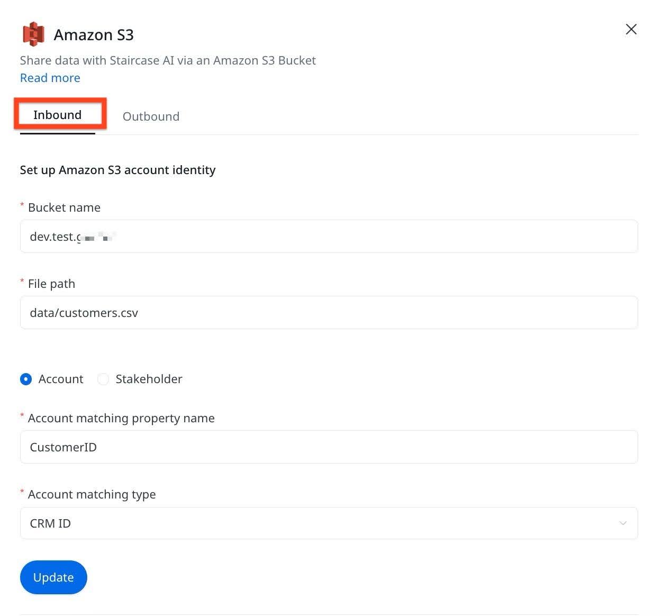The height and width of the screenshot is (616, 672).
Task: Open the Read more link
Action: [x=50, y=78]
